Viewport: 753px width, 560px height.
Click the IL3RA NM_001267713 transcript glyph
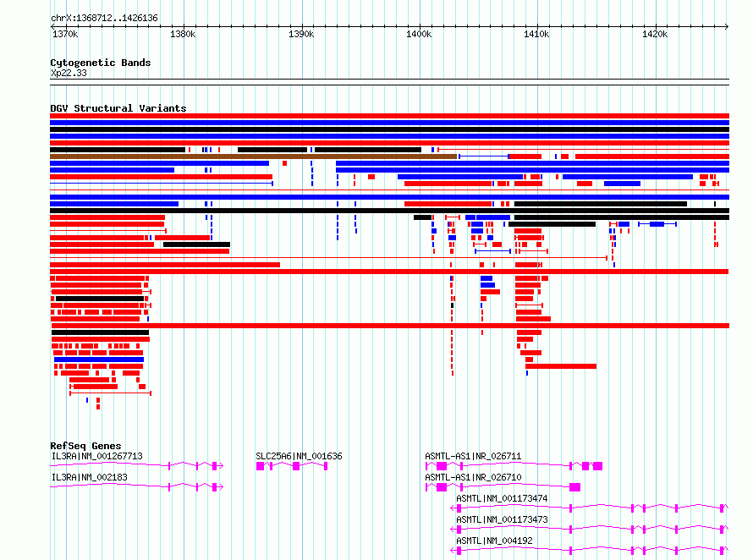click(136, 465)
